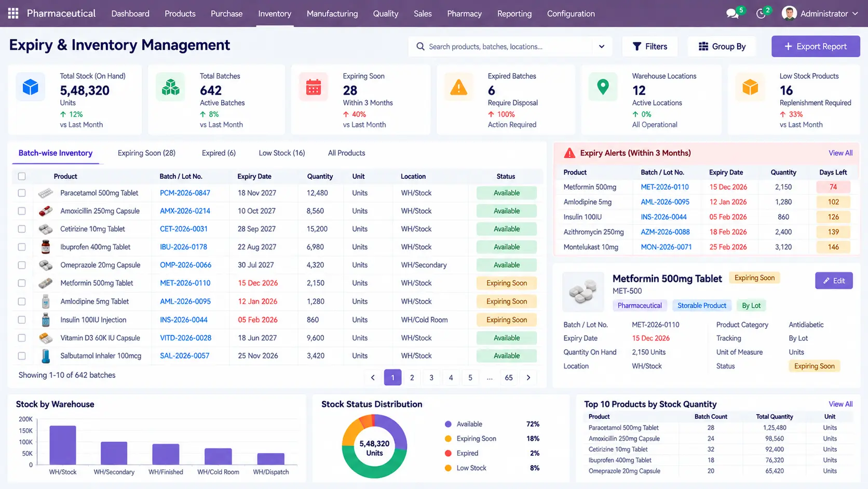Click the Amoxicillin 250mg Capsule product image
868x489 pixels.
tap(46, 211)
